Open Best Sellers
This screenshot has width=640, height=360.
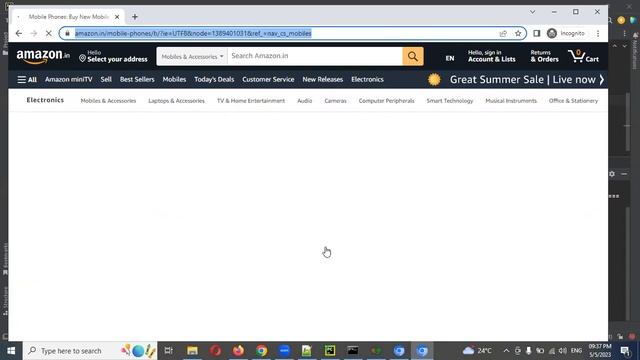tap(137, 80)
